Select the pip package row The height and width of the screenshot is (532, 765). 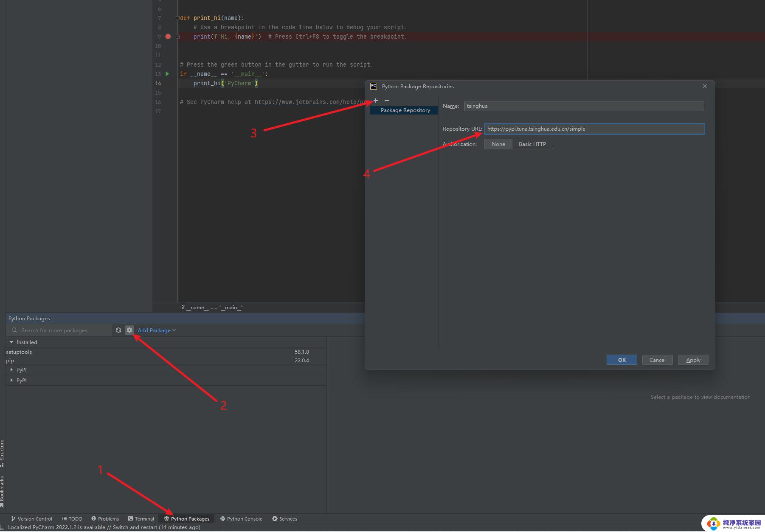[166, 360]
